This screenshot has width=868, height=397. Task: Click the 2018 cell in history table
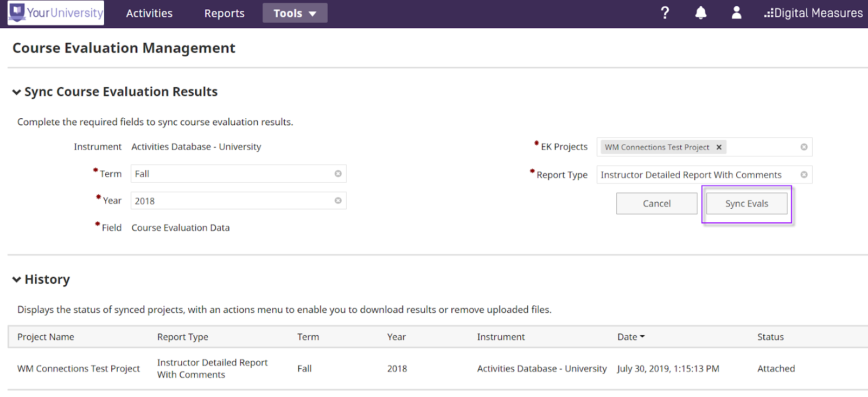(x=397, y=368)
